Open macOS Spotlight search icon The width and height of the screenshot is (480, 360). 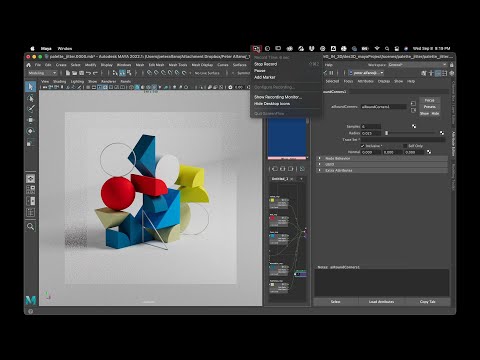tap(387, 49)
